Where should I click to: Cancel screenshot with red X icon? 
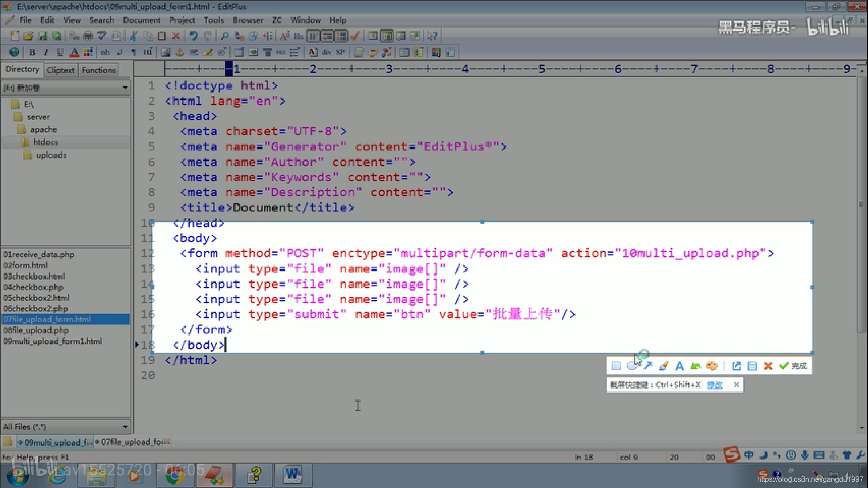tap(768, 366)
